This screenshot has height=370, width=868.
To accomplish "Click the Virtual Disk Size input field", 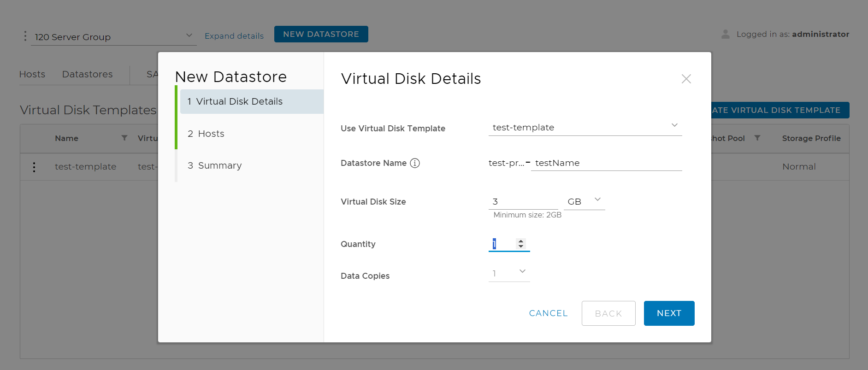I will tap(523, 201).
